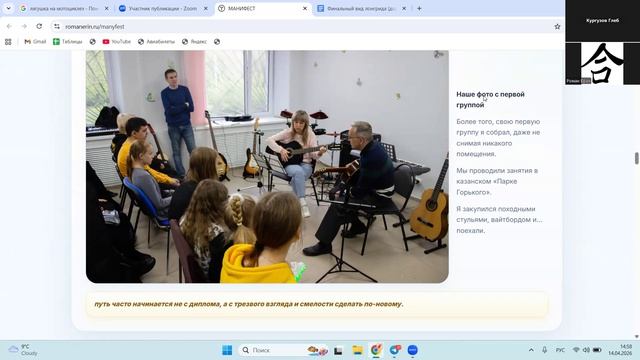Go forward to the next page
Screen dimensions: 640x360
click(24, 26)
